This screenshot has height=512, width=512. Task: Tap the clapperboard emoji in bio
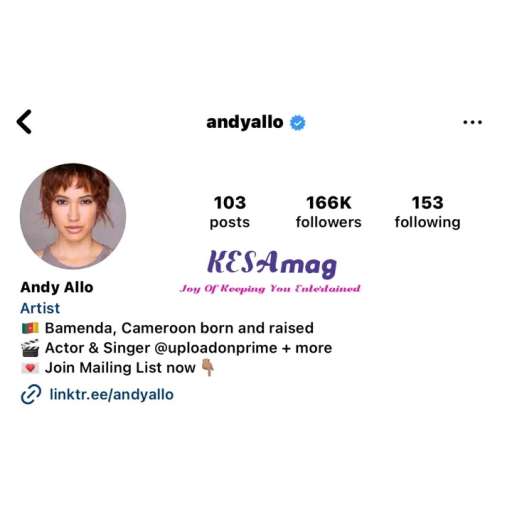(x=30, y=348)
